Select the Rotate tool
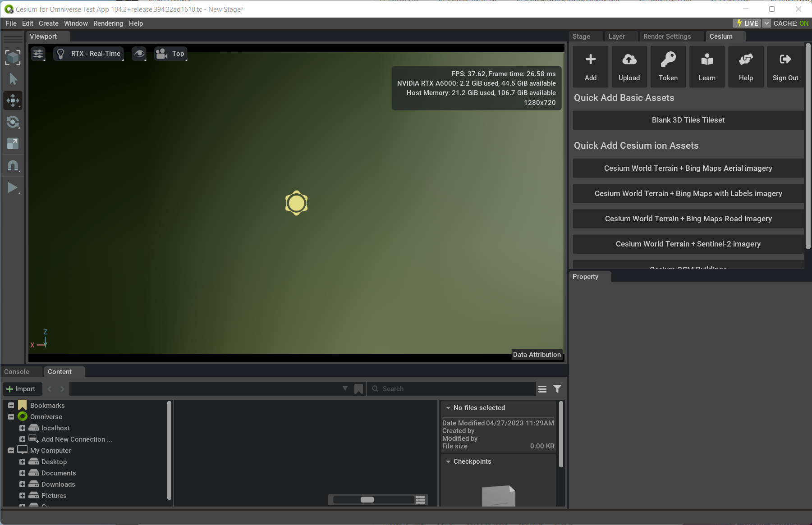Viewport: 812px width, 525px height. (13, 122)
